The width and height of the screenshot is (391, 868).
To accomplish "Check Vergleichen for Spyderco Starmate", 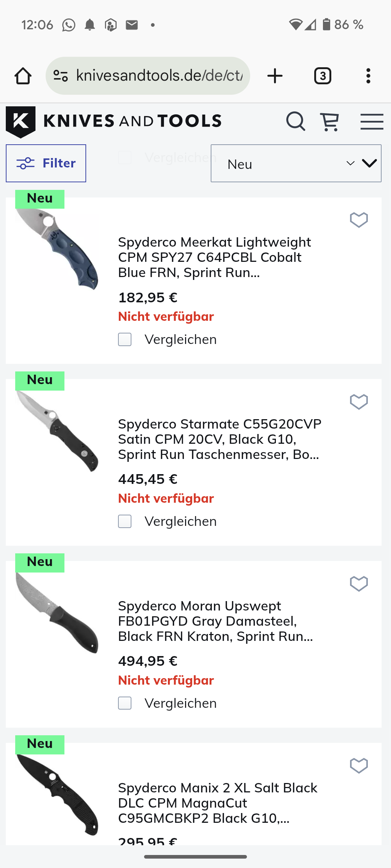I will [x=125, y=522].
